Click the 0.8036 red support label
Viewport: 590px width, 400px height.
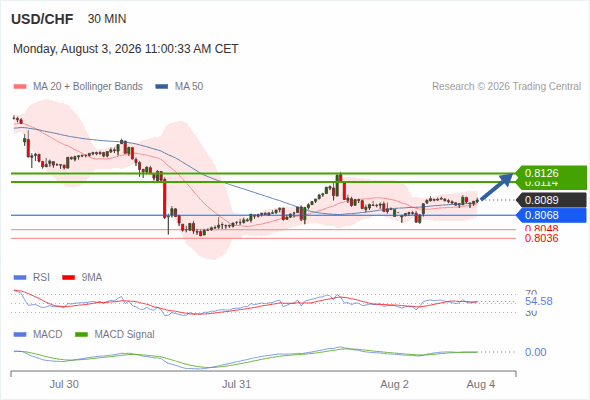tap(541, 239)
